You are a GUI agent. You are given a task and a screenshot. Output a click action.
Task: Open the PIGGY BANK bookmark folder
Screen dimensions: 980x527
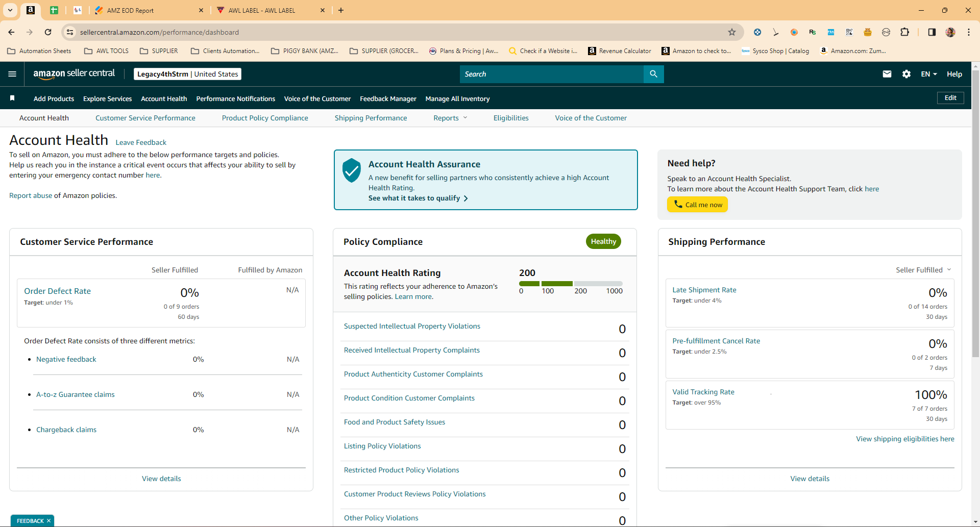click(x=305, y=51)
